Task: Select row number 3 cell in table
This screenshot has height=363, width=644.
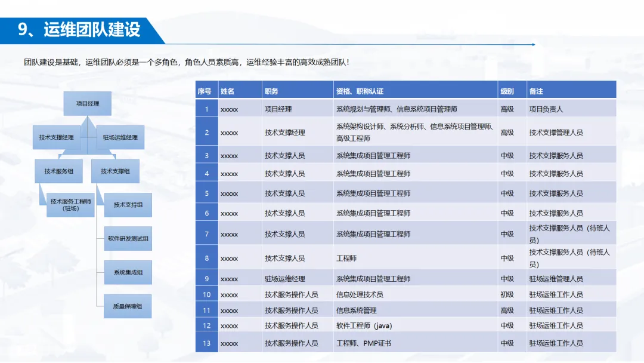Action: pyautogui.click(x=207, y=155)
